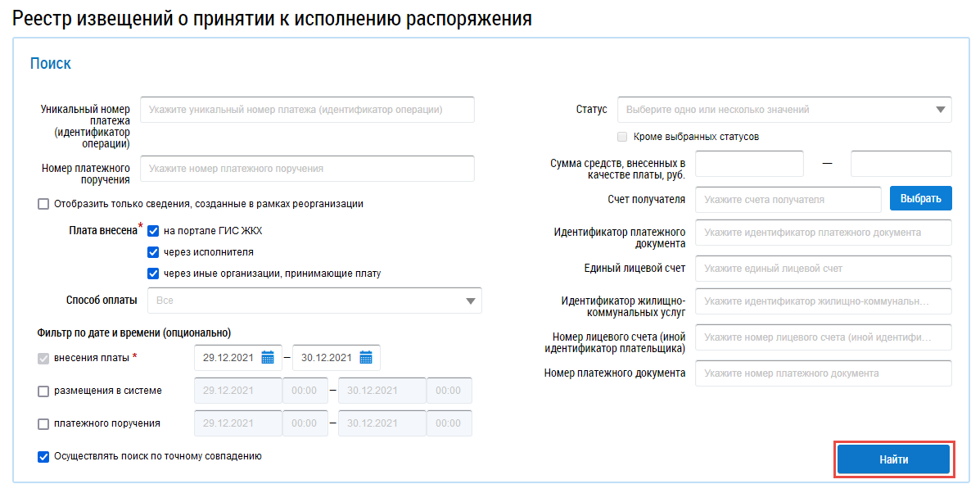
Task: Click the Идентификатор платежного документа field
Action: tap(823, 233)
